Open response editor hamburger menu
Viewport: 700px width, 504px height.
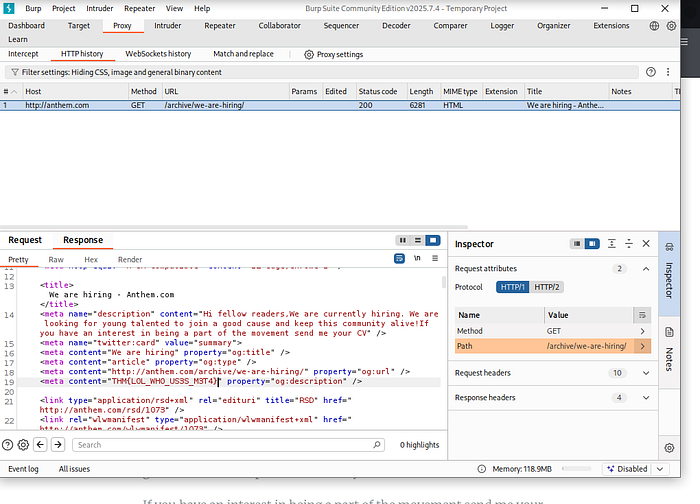pyautogui.click(x=435, y=258)
